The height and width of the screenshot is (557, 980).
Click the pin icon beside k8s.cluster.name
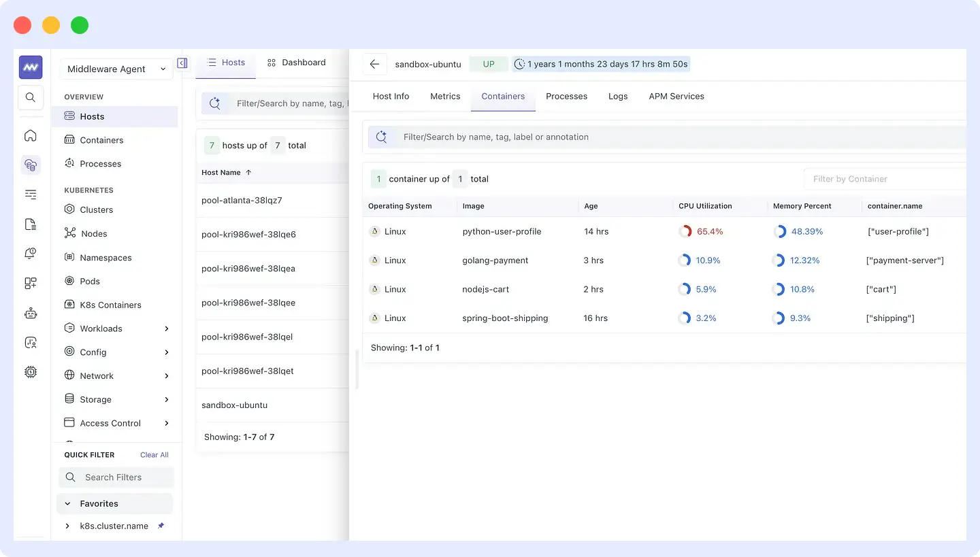coord(161,526)
